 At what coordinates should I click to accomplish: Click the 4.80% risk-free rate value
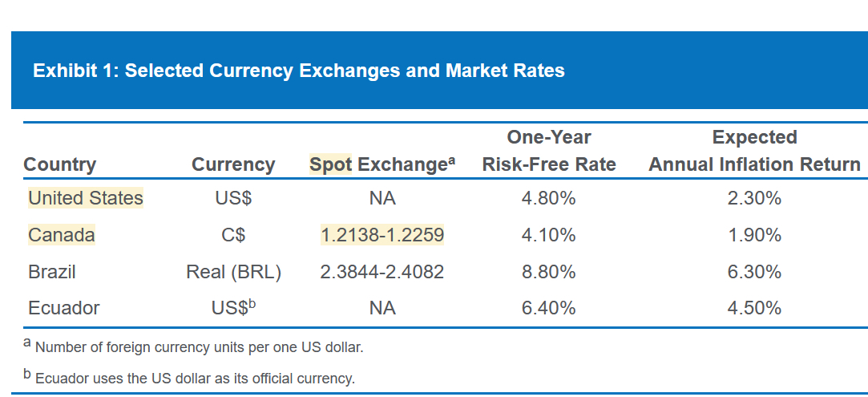click(x=548, y=198)
